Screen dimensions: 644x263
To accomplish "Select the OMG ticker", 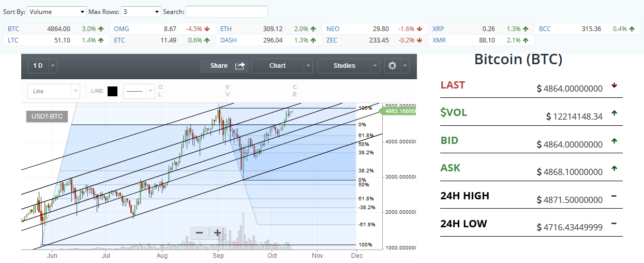I will coord(121,28).
